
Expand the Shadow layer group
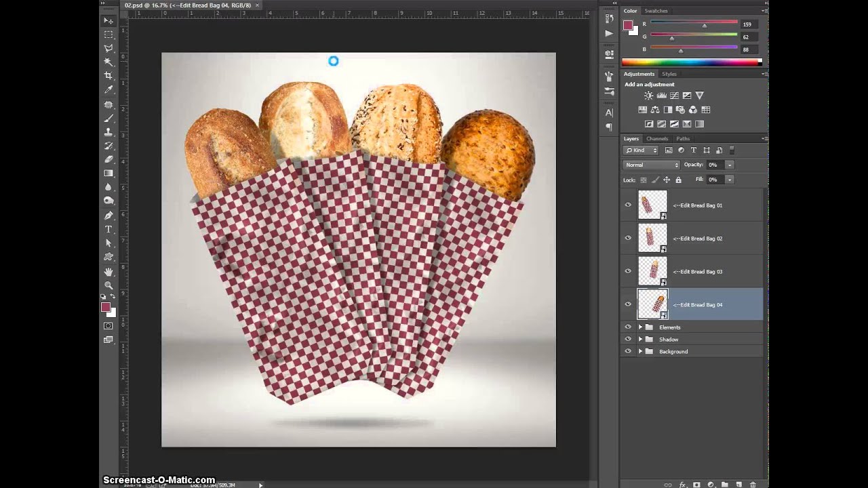pos(640,340)
